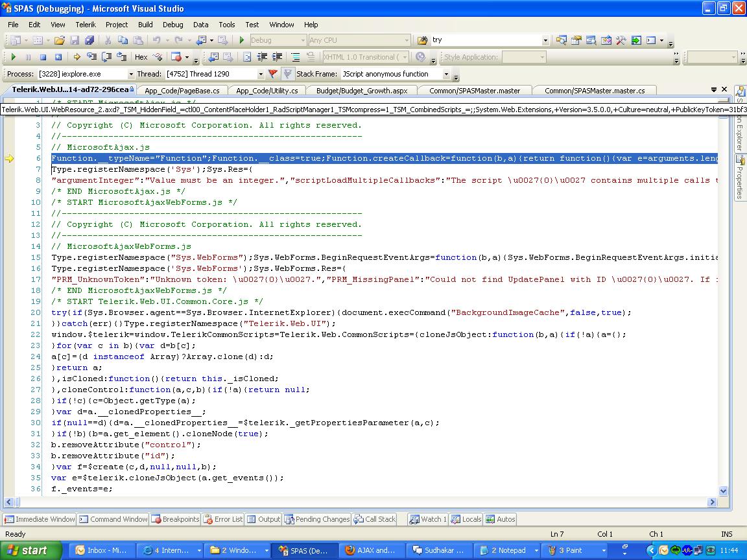Image resolution: width=747 pixels, height=560 pixels.
Task: Click the Stop Debugging square icon
Action: click(x=43, y=57)
